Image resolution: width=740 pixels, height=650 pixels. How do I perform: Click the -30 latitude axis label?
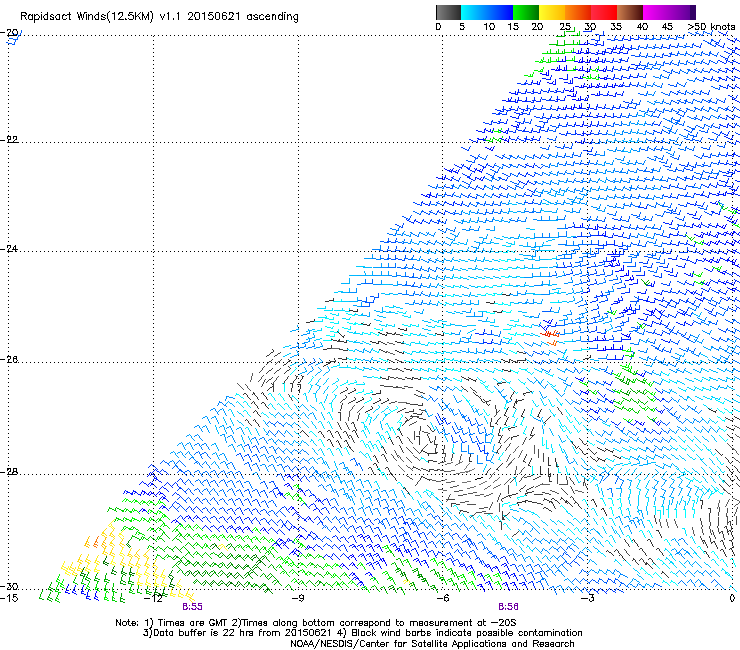[10, 587]
